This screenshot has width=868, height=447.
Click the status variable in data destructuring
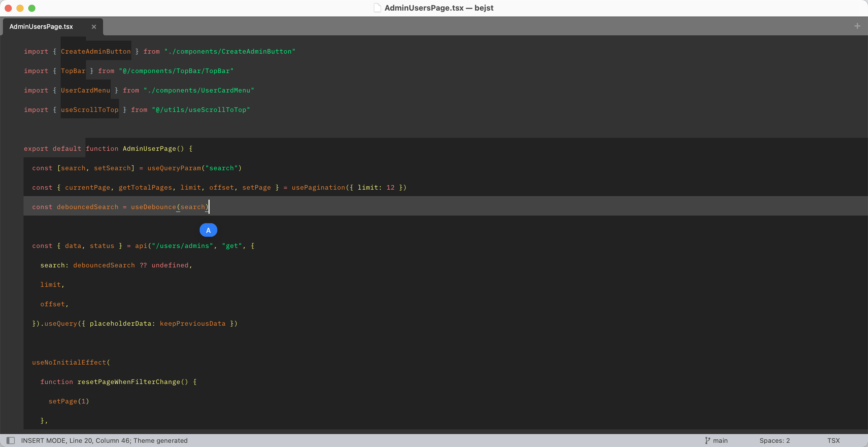click(102, 246)
